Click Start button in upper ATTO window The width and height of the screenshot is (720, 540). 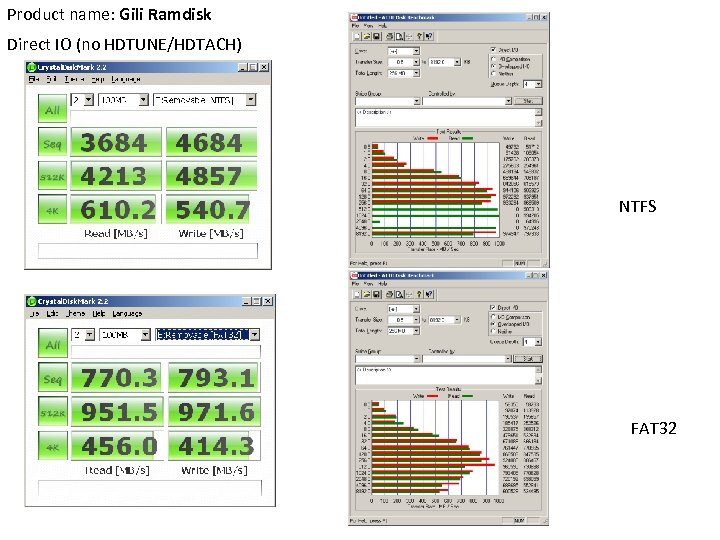528,101
